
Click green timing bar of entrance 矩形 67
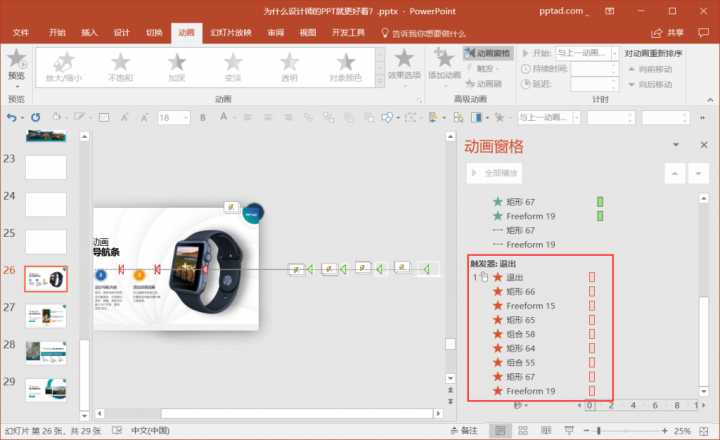(x=600, y=202)
